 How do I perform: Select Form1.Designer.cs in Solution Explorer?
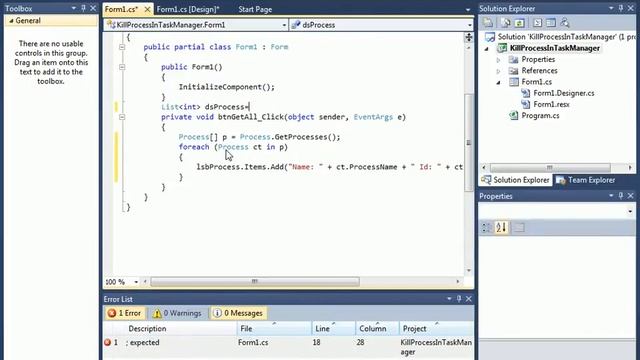564,93
